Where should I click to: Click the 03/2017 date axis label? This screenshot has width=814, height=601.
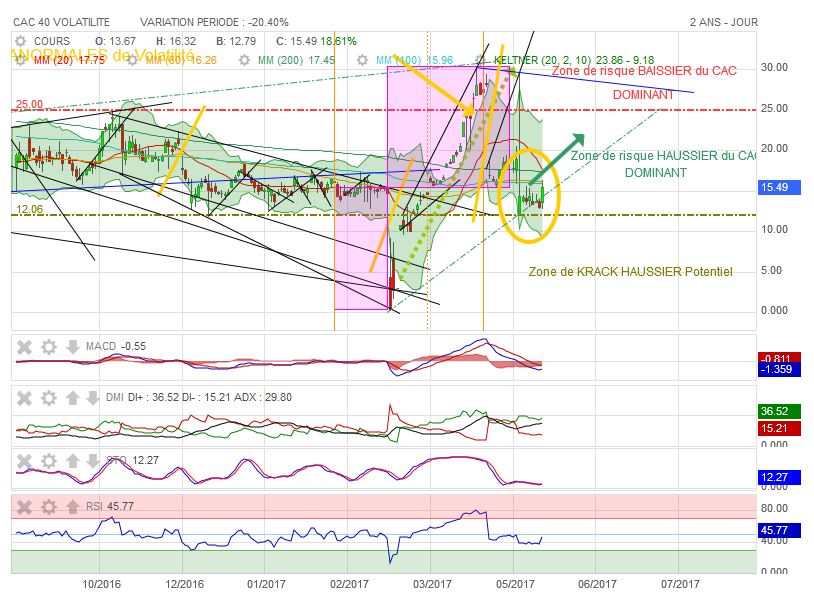pyautogui.click(x=432, y=584)
